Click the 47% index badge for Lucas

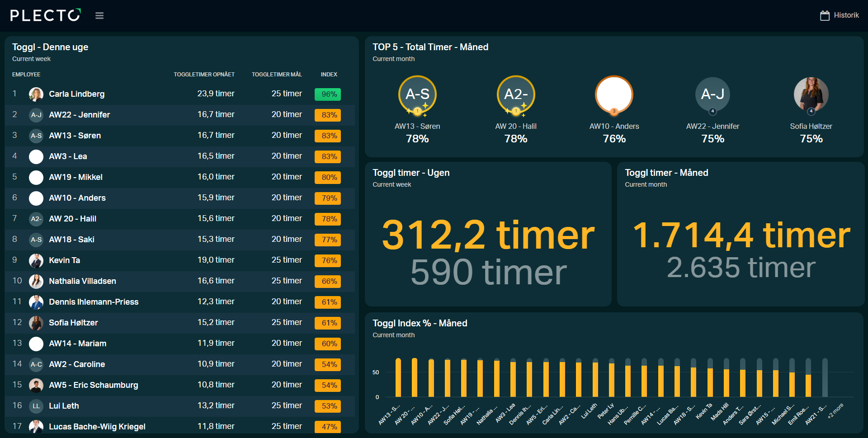coord(329,426)
